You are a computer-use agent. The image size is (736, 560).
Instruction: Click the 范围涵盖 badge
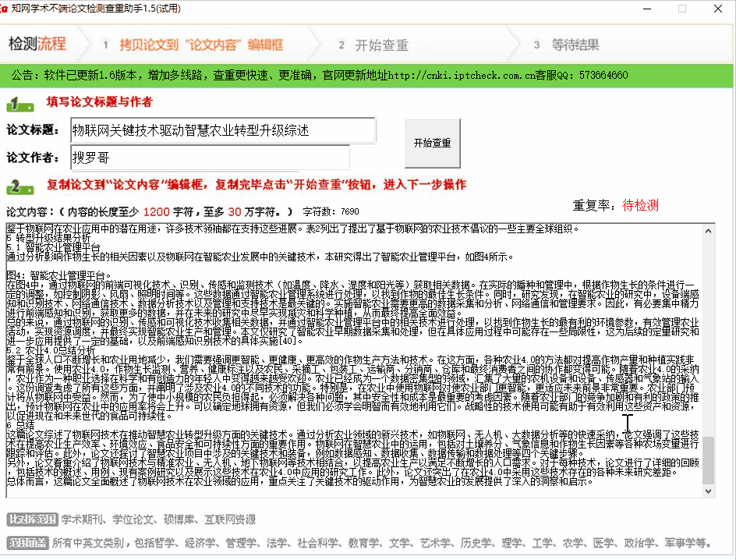click(28, 543)
